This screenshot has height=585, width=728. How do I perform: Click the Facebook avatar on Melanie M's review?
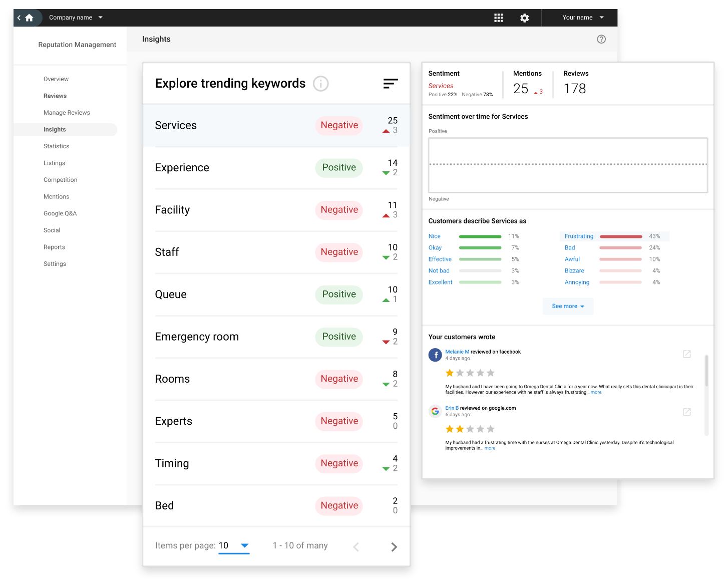435,355
